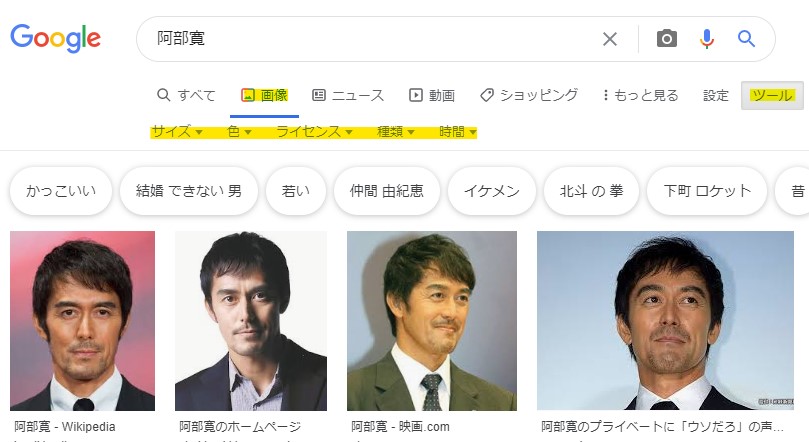Open the ニュース tab
This screenshot has width=809, height=442.
(348, 96)
